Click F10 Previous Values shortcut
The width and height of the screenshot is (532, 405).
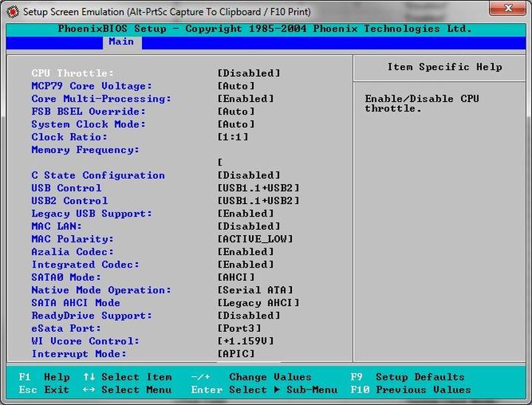click(410, 389)
